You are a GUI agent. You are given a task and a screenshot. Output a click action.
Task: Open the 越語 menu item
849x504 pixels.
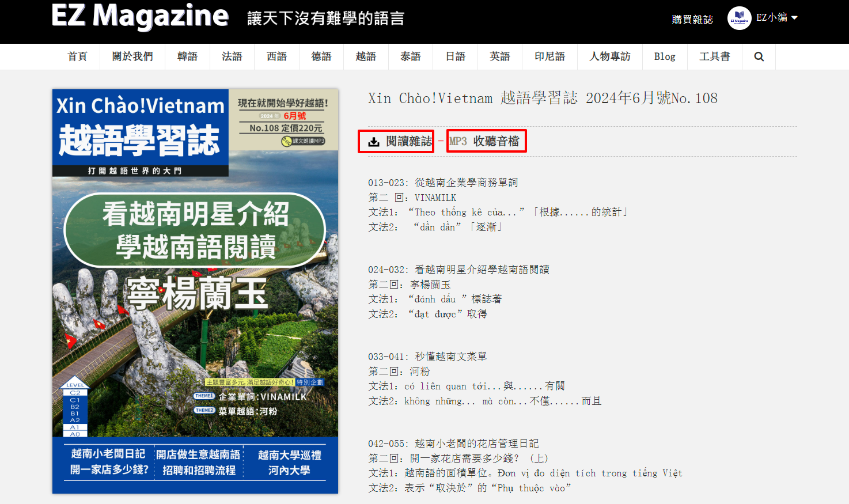(366, 56)
